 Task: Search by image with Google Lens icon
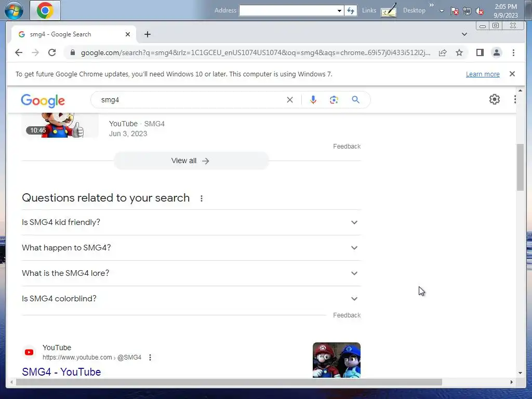pyautogui.click(x=334, y=100)
